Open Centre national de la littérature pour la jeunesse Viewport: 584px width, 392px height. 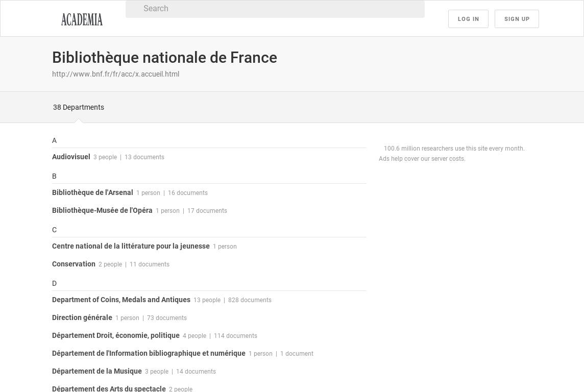pos(131,247)
